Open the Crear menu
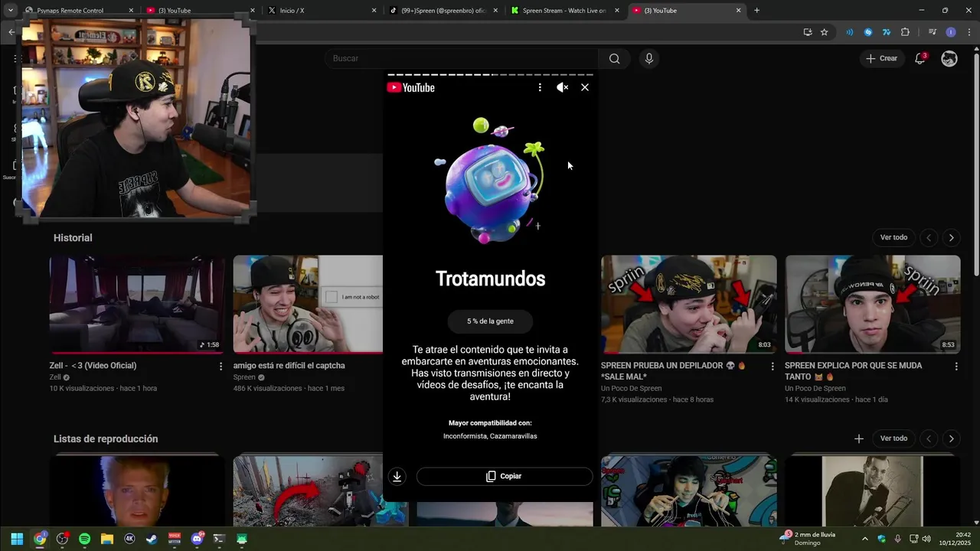980x551 pixels. click(881, 58)
